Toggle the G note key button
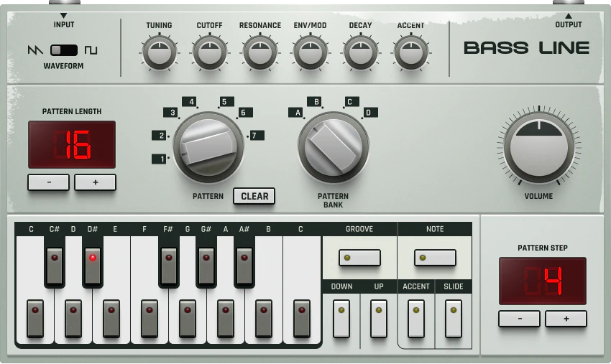Viewport: 611px width, 364px height. pyautogui.click(x=188, y=319)
